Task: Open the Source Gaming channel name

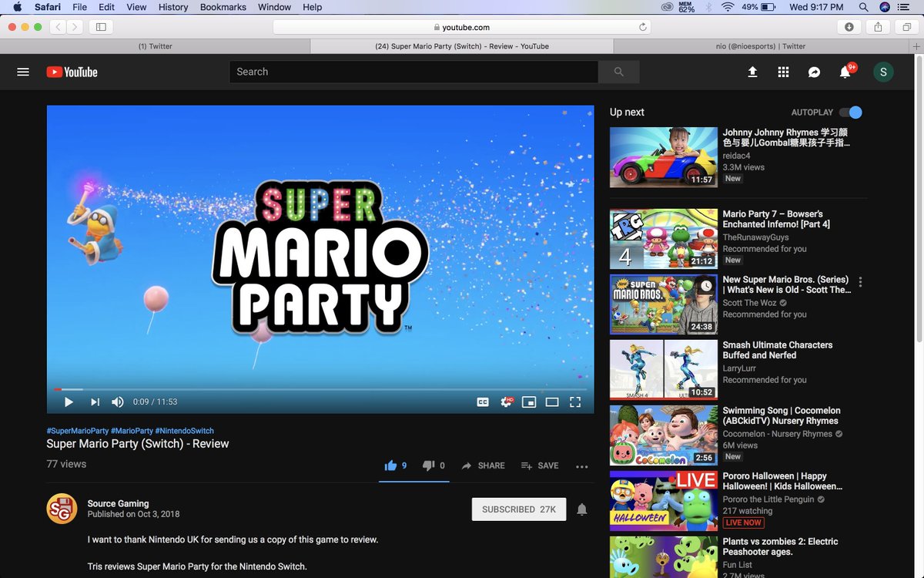Action: click(x=118, y=503)
